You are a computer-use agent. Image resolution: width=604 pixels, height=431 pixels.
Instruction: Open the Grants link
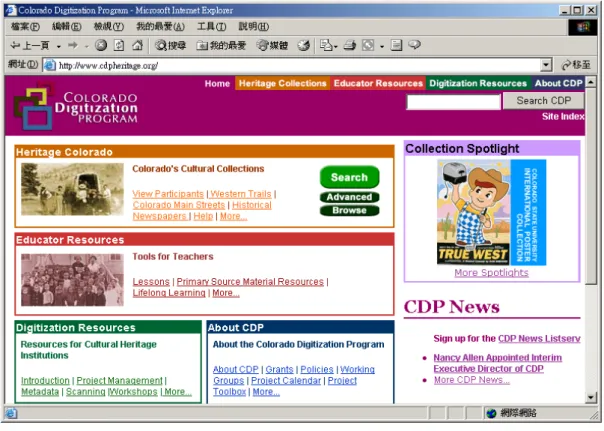[x=279, y=370]
